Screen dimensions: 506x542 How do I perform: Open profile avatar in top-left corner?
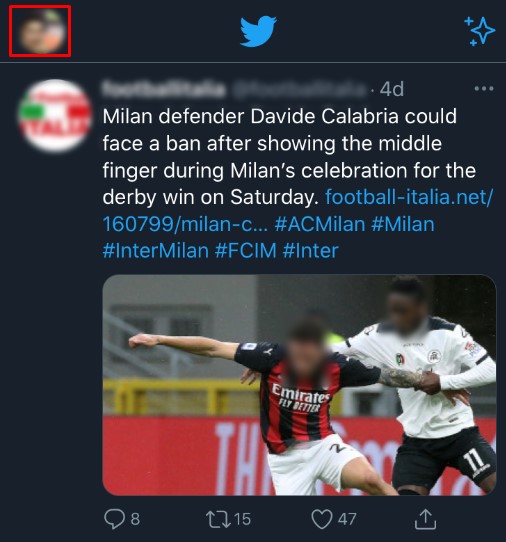click(x=40, y=31)
